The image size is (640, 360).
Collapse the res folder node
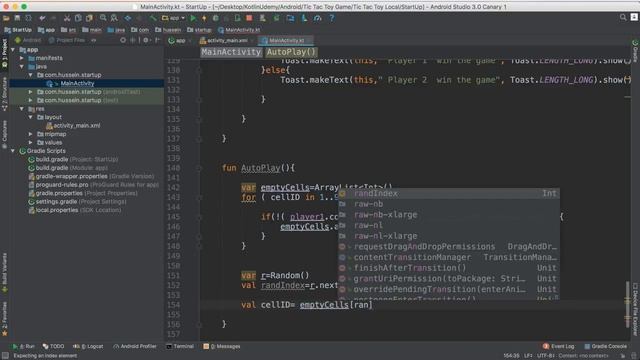[22, 109]
